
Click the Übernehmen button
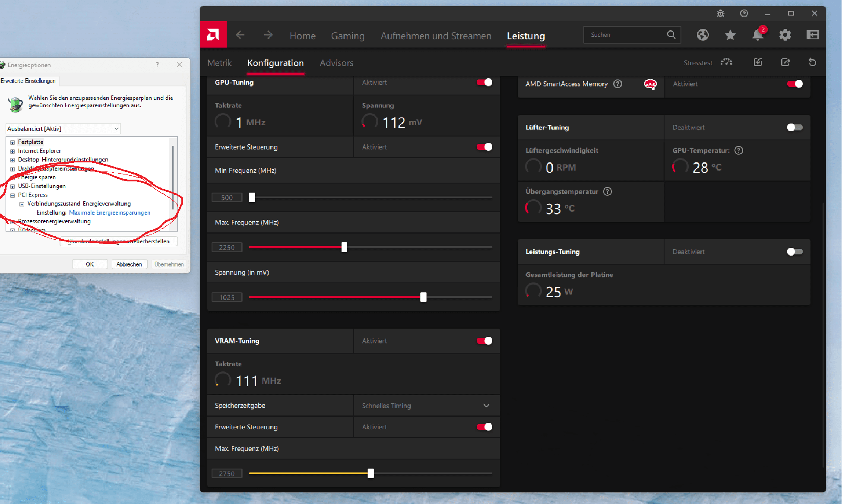(169, 264)
